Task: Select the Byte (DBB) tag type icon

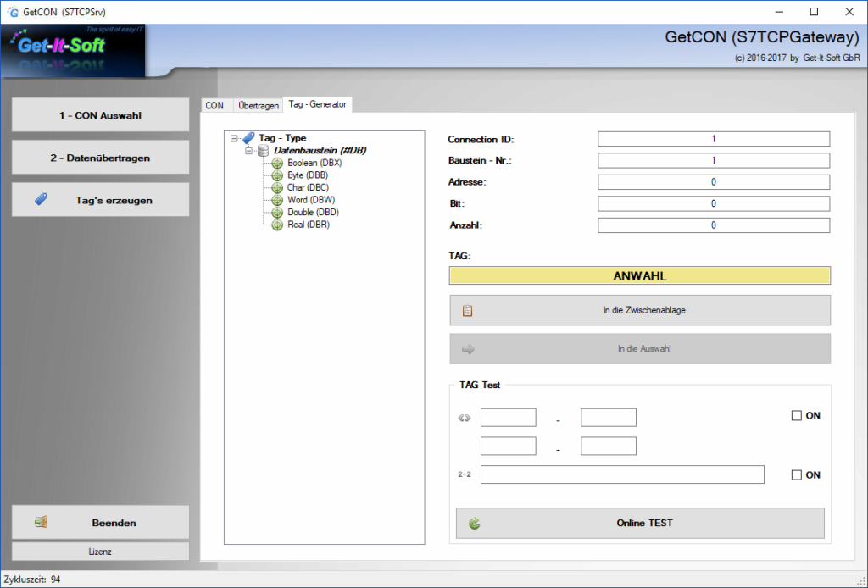Action: [276, 175]
